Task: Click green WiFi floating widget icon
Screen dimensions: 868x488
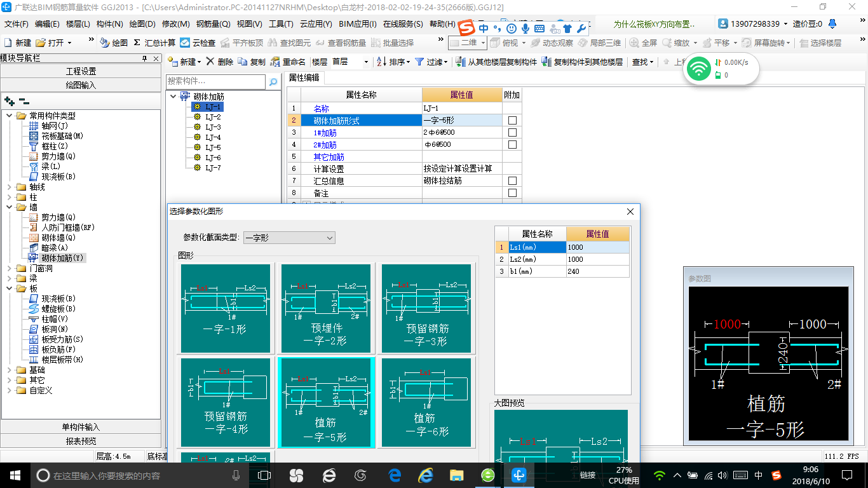Action: 698,68
